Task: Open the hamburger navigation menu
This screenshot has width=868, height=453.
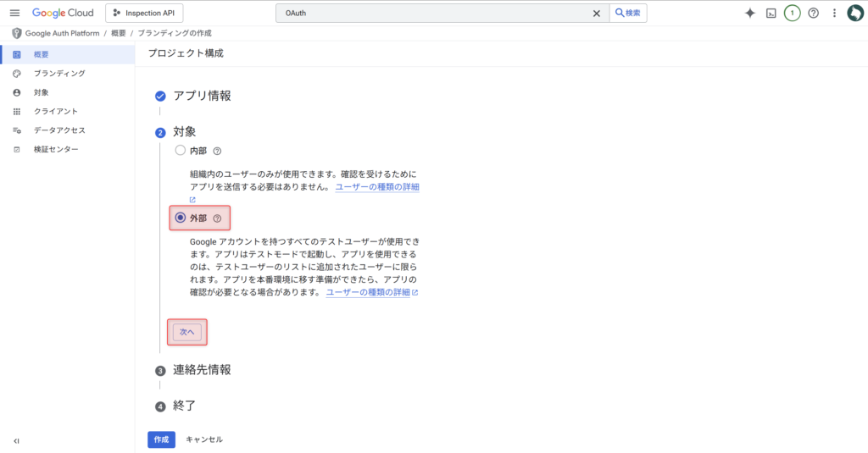Action: coord(14,13)
